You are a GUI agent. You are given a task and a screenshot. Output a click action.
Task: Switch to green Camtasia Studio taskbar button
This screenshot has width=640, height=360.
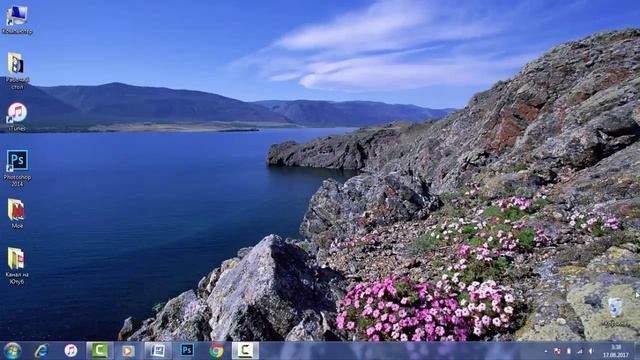pyautogui.click(x=99, y=351)
